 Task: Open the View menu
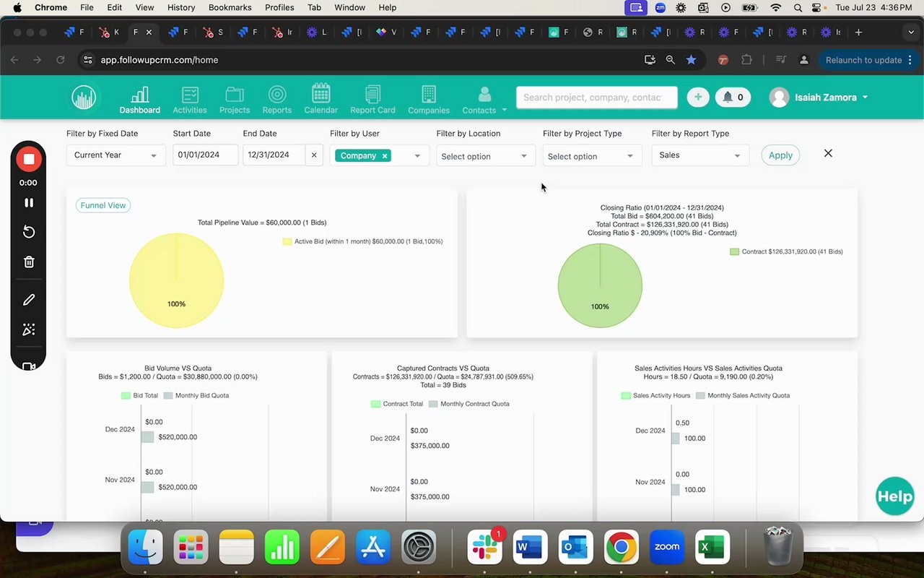click(144, 7)
